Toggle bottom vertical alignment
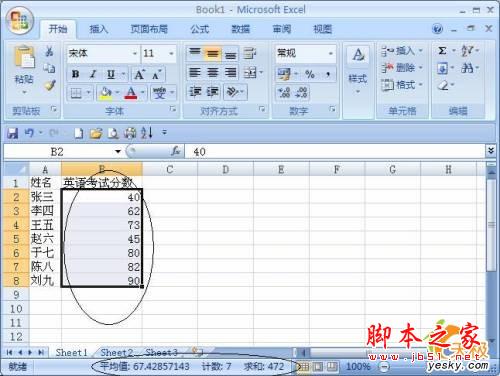500x376 pixels. [230, 53]
